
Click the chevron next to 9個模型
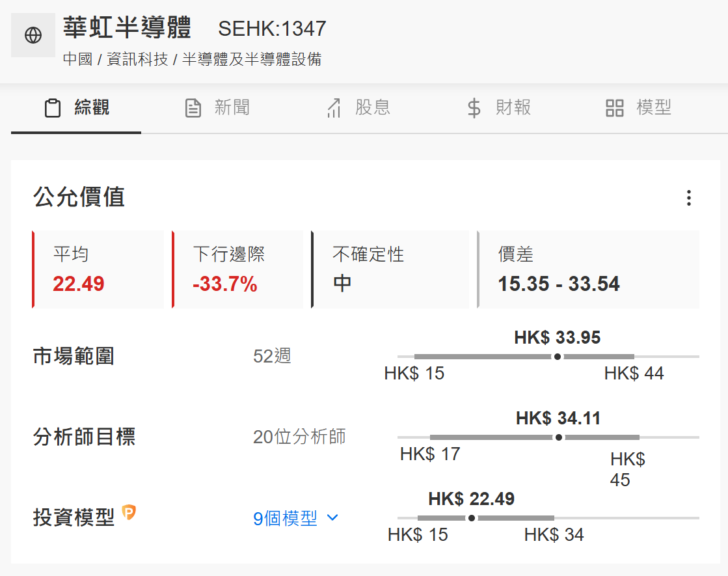coord(332,517)
